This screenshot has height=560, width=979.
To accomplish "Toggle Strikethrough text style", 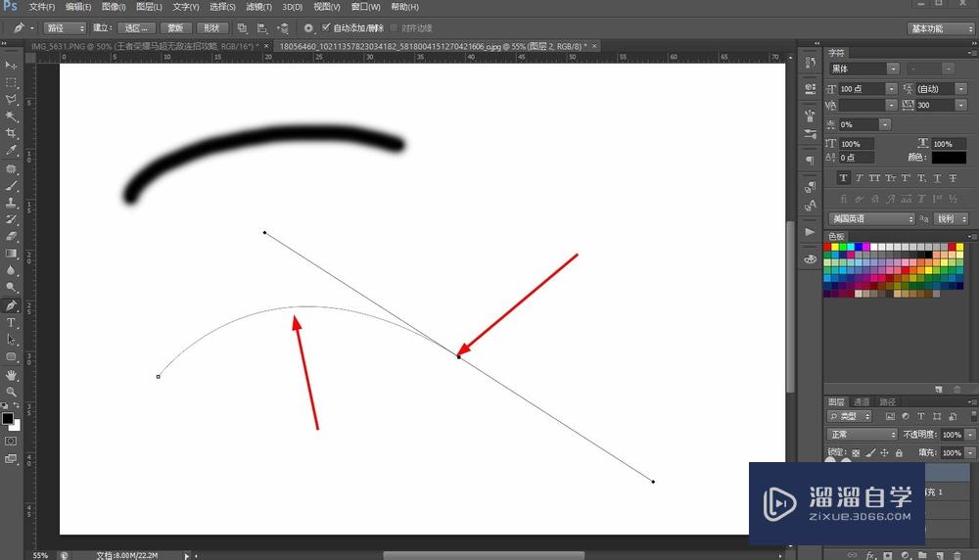I will point(953,178).
